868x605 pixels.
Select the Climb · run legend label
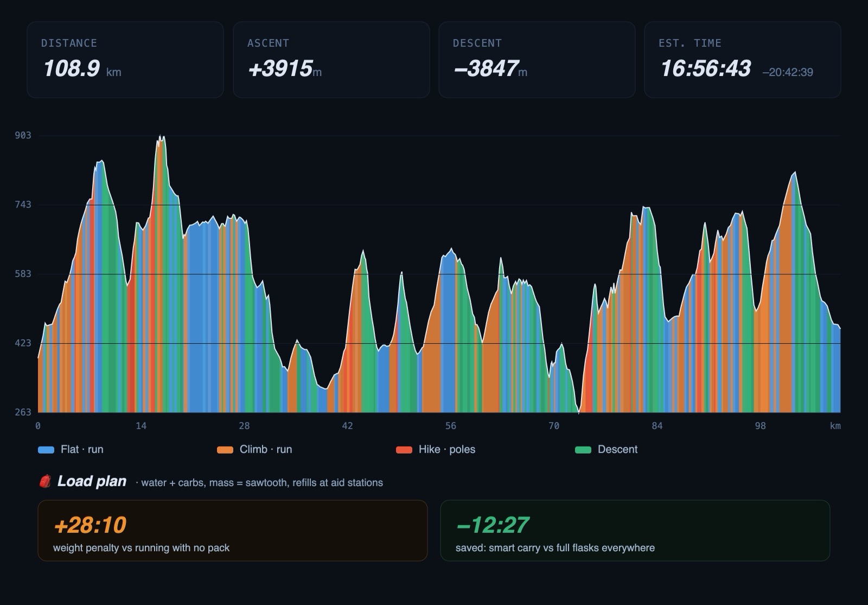pos(266,449)
